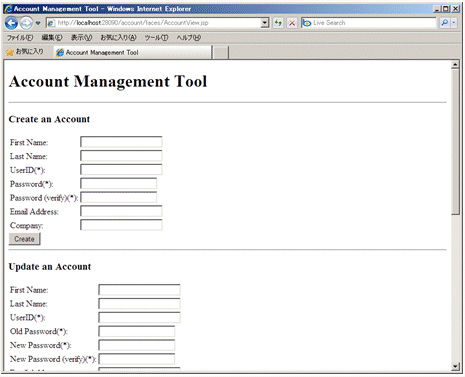
Task: Click the Old Password(*) input field
Action: coord(137,331)
